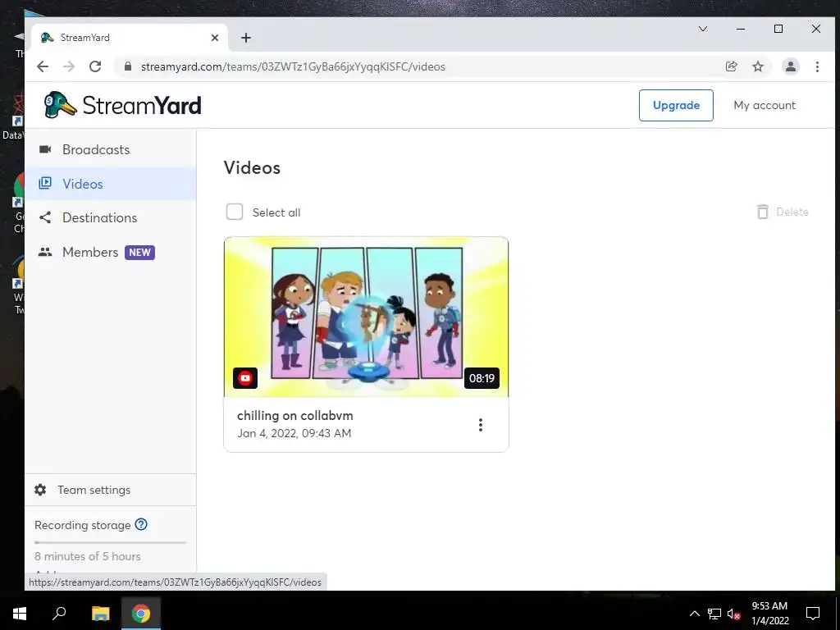
Task: Click the greyed-out Delete label
Action: [x=792, y=212]
